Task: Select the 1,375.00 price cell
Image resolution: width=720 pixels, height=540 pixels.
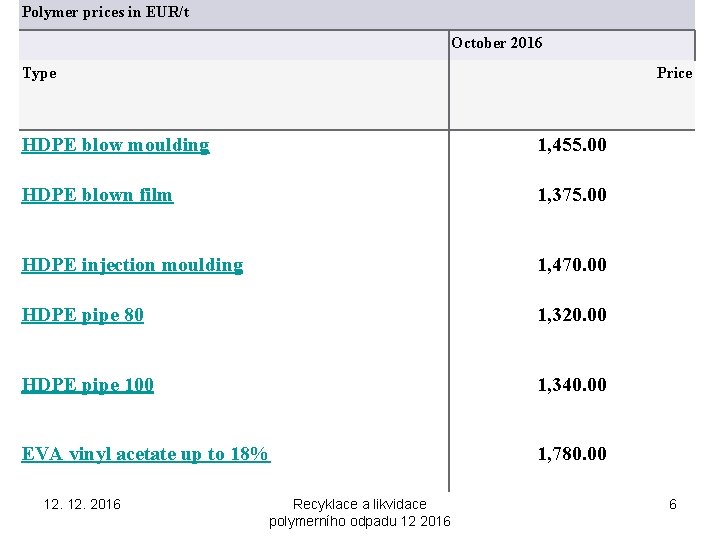Action: point(572,195)
